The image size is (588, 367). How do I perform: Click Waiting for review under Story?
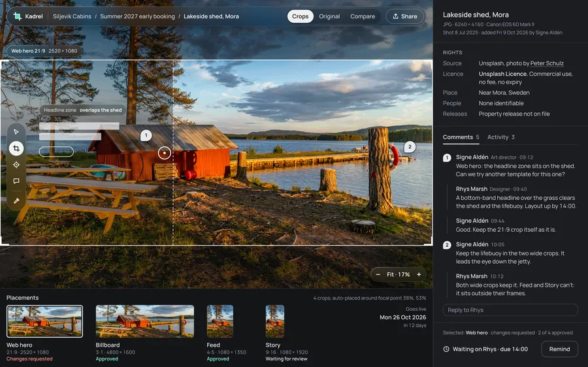(287, 359)
